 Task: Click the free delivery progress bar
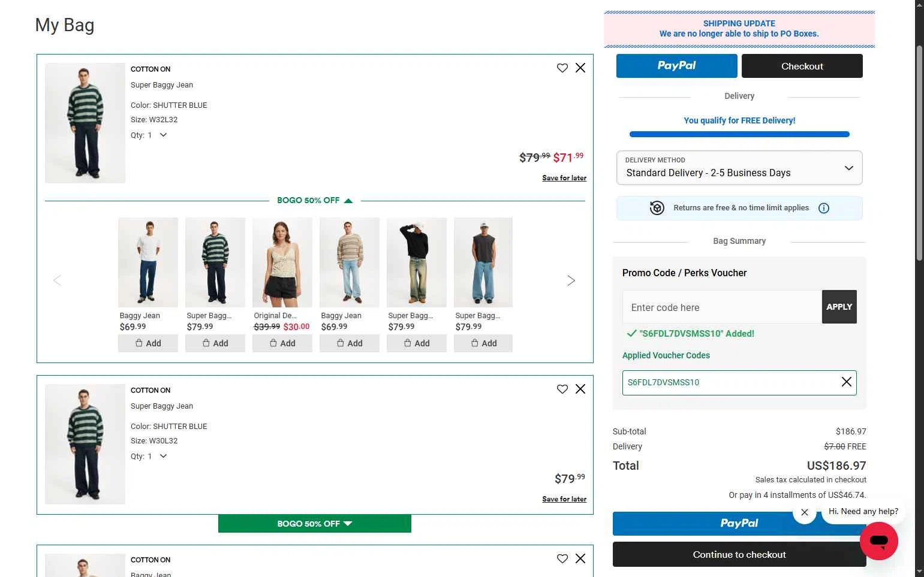pos(739,134)
